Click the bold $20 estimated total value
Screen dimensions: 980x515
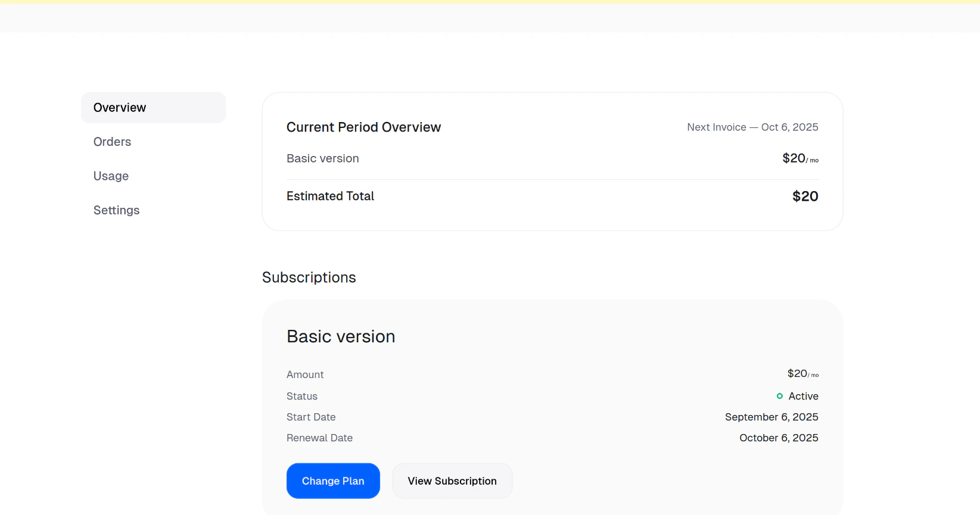coord(805,196)
